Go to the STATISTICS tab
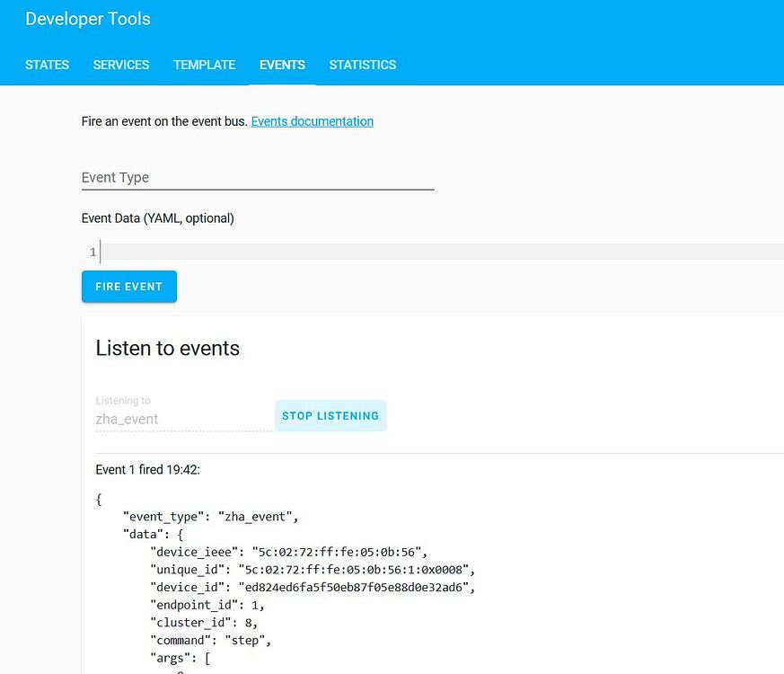Screen dimensions: 784x674 [x=362, y=65]
